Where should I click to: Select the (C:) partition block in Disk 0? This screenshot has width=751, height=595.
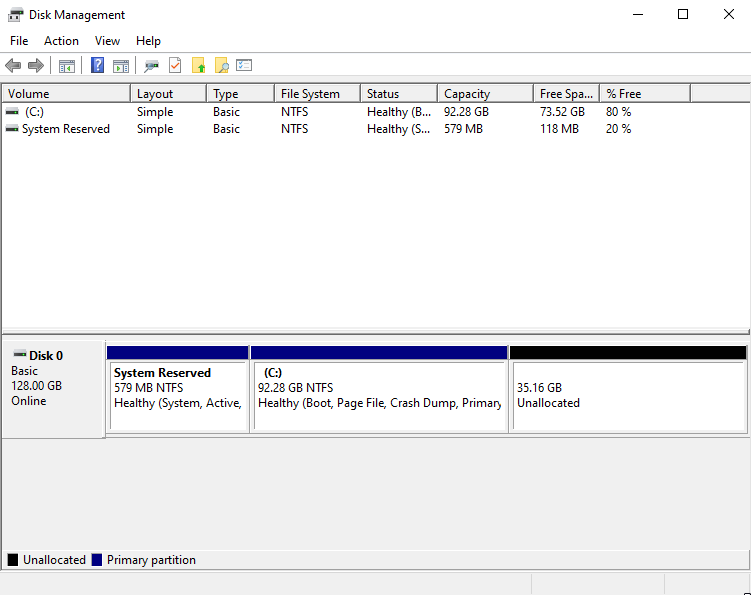[379, 389]
